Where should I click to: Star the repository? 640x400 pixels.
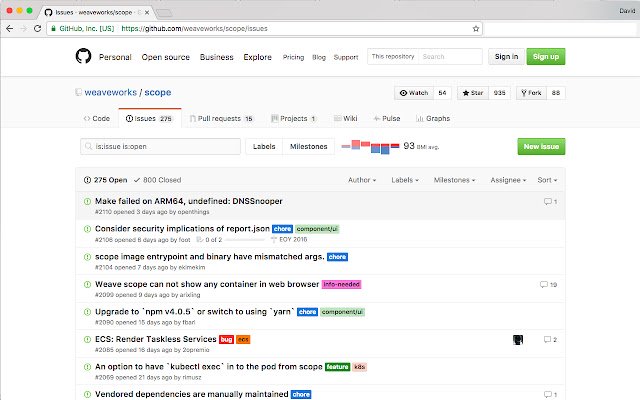[x=473, y=93]
